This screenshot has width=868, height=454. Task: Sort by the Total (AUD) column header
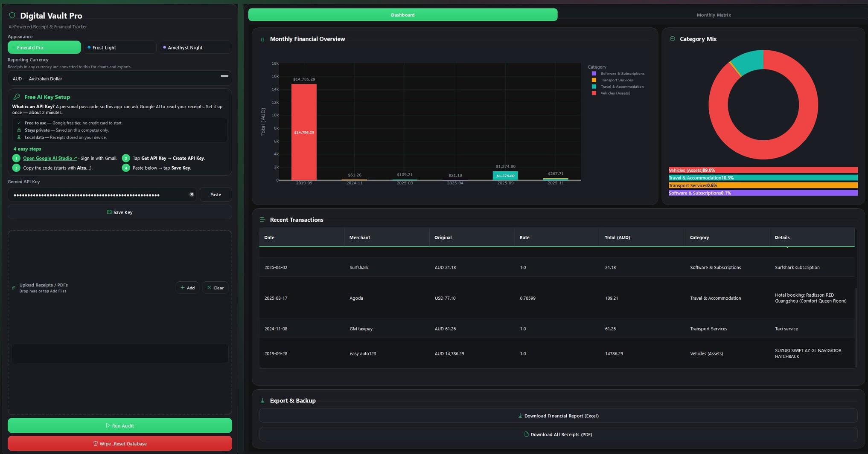(642, 237)
